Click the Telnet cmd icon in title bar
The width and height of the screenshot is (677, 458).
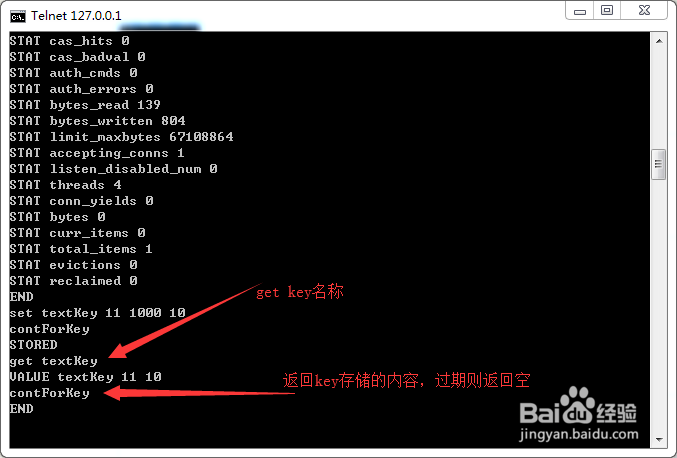coord(18,16)
